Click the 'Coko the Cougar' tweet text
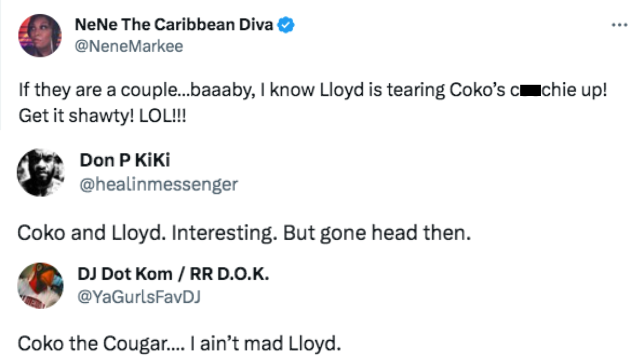This screenshot has width=644, height=362. [x=179, y=343]
